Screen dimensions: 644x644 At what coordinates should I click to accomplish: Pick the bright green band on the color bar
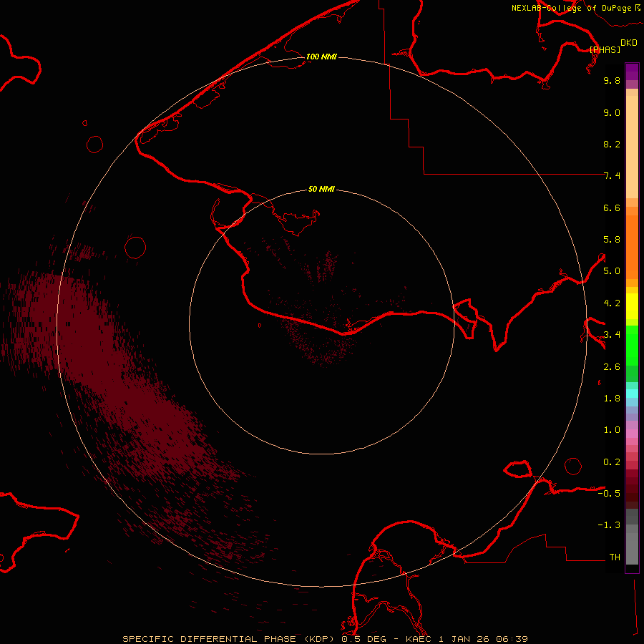coord(632,346)
